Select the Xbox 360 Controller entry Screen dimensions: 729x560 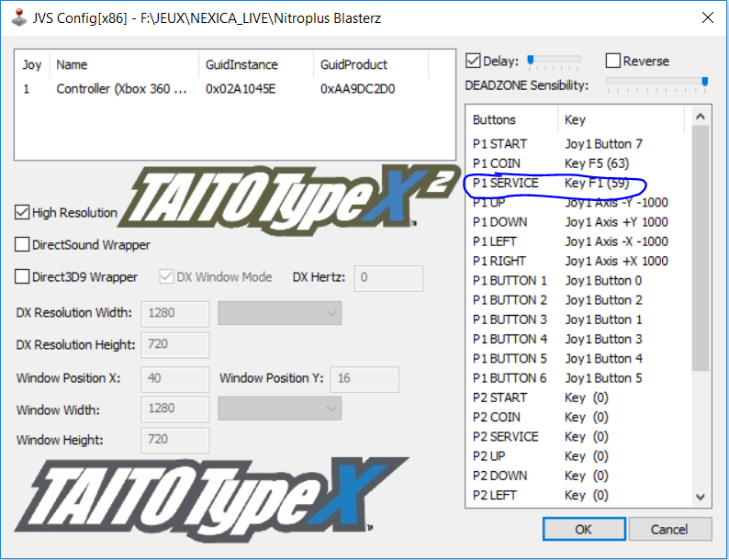coord(122,89)
